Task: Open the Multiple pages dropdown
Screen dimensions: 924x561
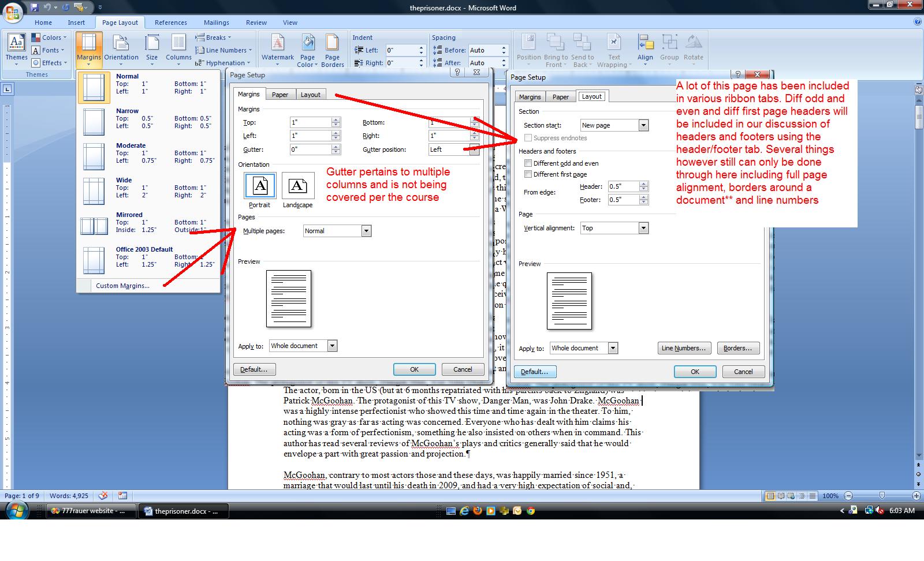Action: (366, 231)
